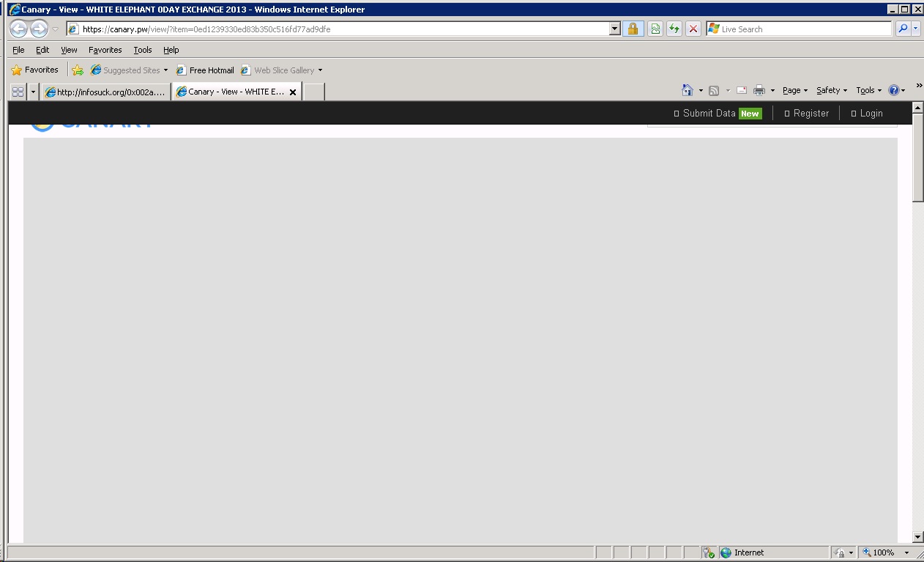This screenshot has width=924, height=562.
Task: Click the Compatibility View broken-page icon
Action: (x=655, y=29)
